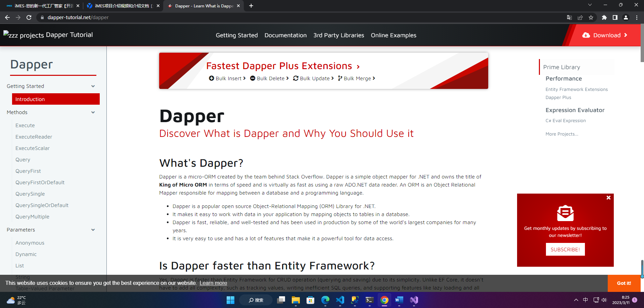Screen dimensions: 644x308
Task: Click the Entity Framework Extensions link
Action: tap(577, 90)
